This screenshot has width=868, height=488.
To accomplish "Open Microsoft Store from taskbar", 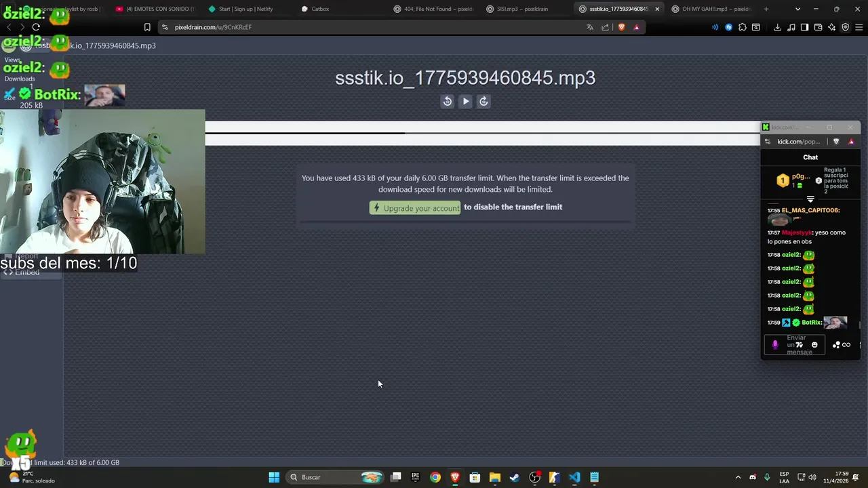I will coord(475,477).
